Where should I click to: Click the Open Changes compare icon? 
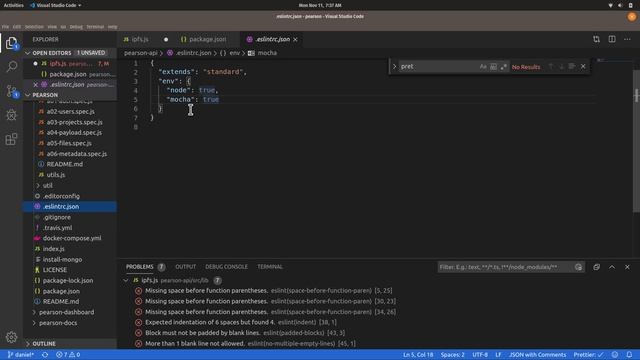tap(596, 39)
